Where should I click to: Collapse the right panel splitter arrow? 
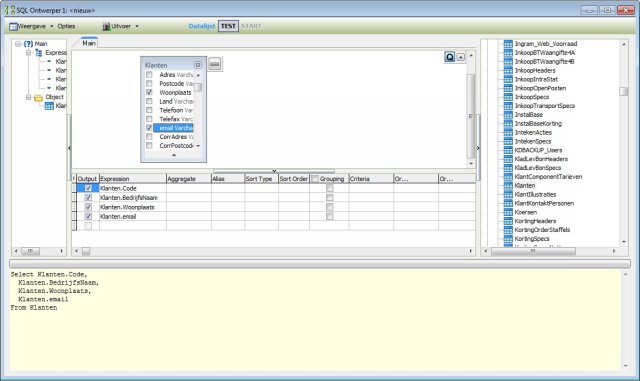pos(478,148)
